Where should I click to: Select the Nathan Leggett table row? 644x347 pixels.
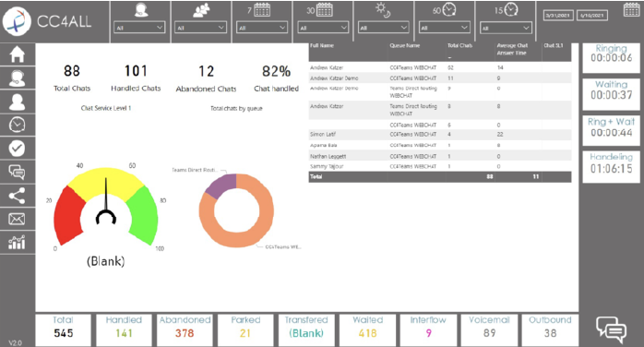440,156
